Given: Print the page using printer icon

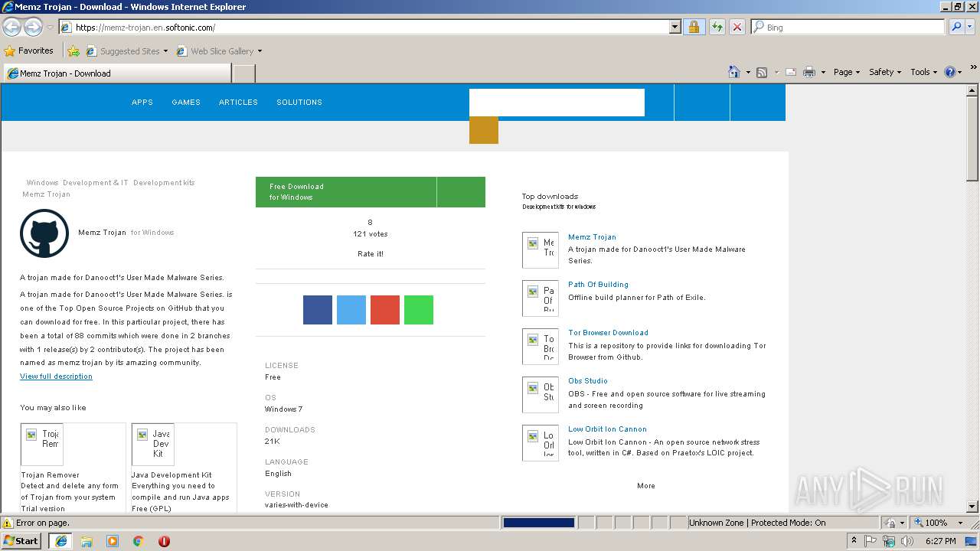Looking at the screenshot, I should tap(809, 72).
